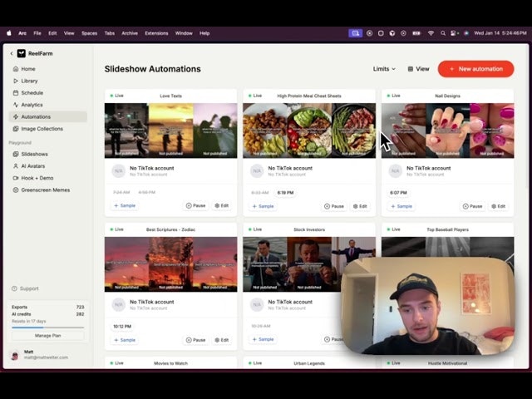Click 6:07 PM time chip on Nail Designs
The image size is (532, 399).
point(398,193)
